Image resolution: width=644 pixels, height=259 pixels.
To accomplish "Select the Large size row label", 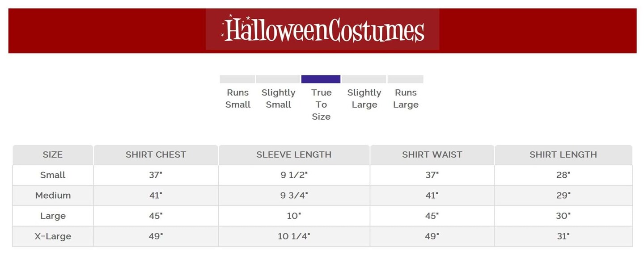I will tap(53, 216).
